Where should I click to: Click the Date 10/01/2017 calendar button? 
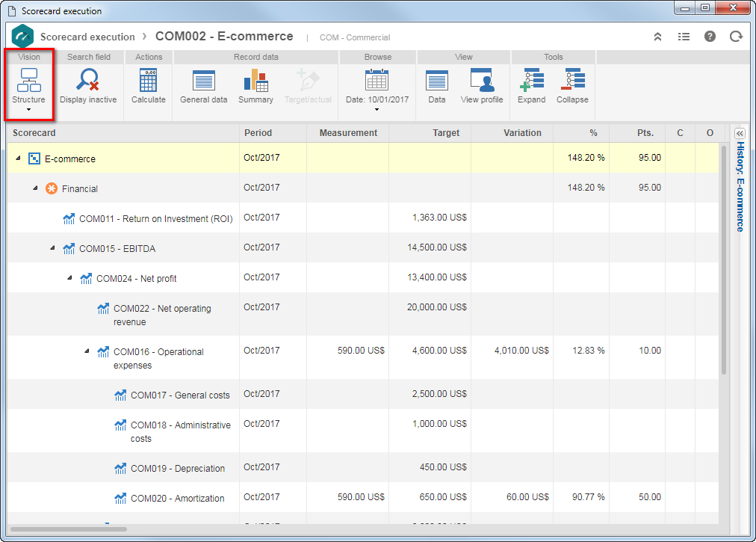click(x=377, y=86)
